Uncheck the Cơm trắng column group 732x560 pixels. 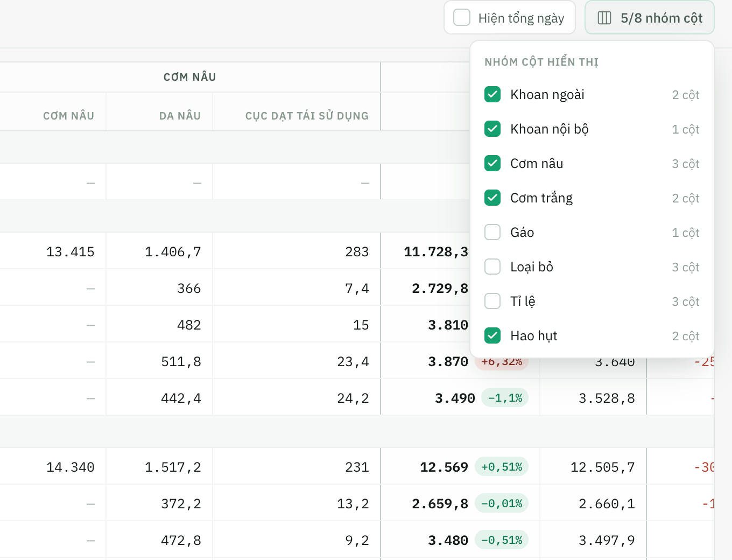coord(492,198)
